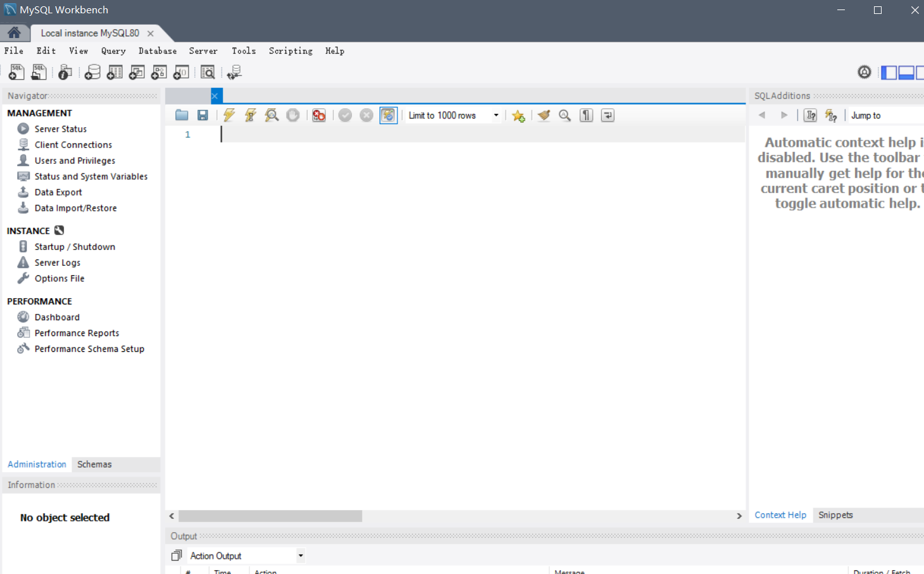Image resolution: width=924 pixels, height=574 pixels.
Task: Open Client Connections
Action: 73,144
